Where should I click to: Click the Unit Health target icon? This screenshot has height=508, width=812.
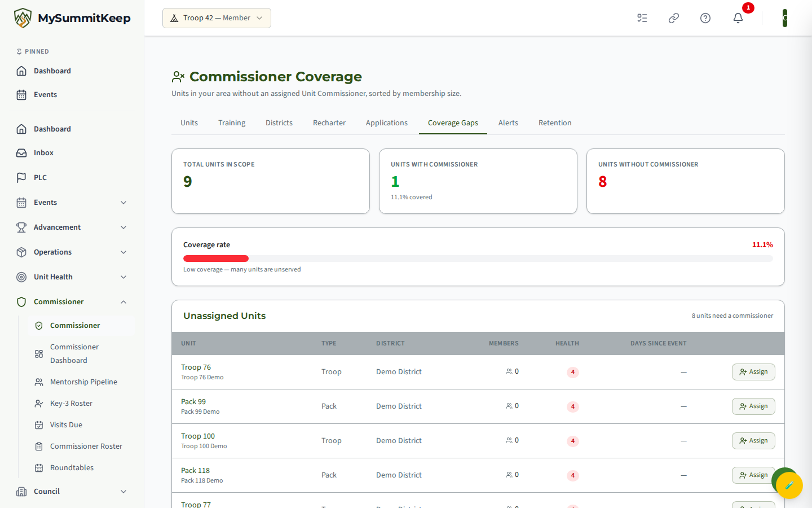click(x=21, y=277)
